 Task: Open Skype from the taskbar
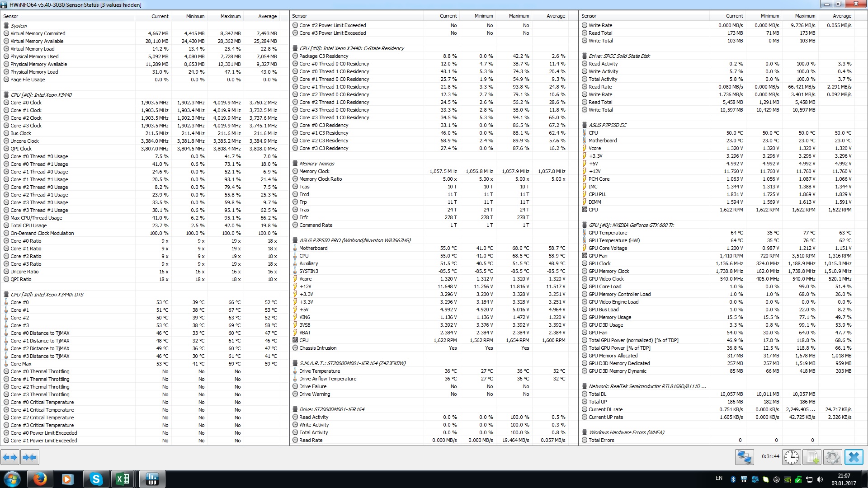coord(96,479)
